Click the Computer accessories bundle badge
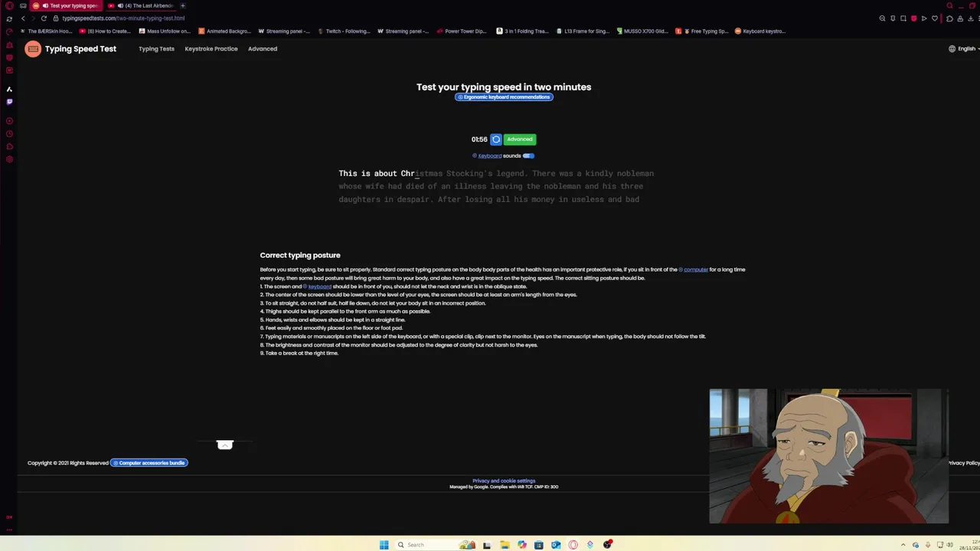 point(149,463)
